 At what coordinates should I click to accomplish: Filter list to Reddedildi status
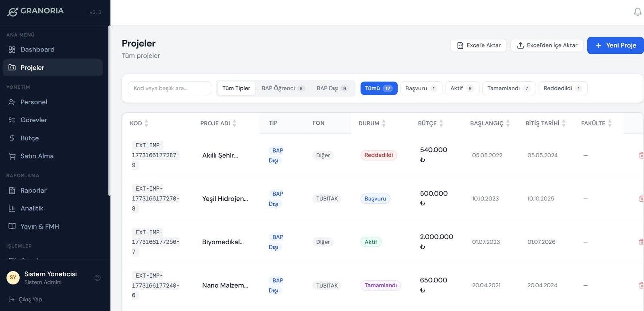[562, 89]
